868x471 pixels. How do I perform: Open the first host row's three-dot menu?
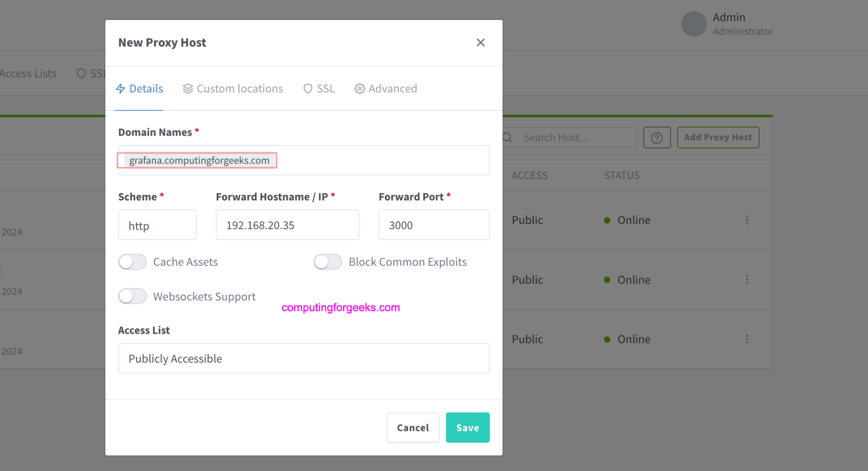pyautogui.click(x=747, y=220)
